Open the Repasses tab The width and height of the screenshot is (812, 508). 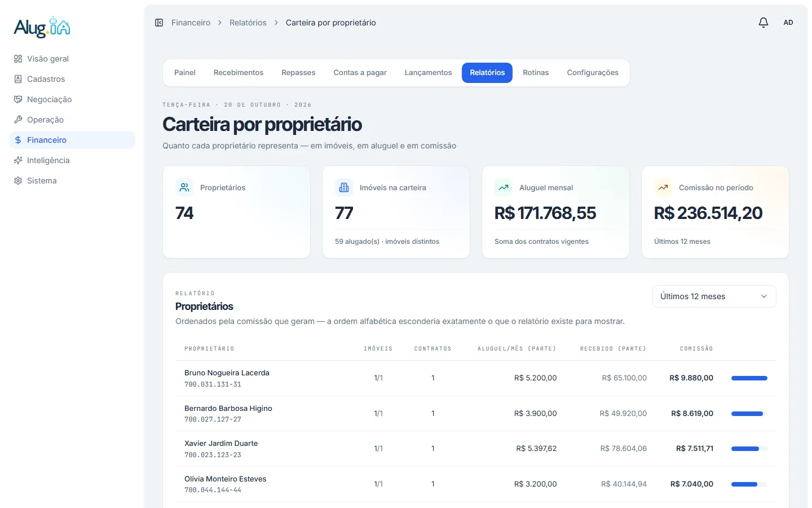point(298,73)
